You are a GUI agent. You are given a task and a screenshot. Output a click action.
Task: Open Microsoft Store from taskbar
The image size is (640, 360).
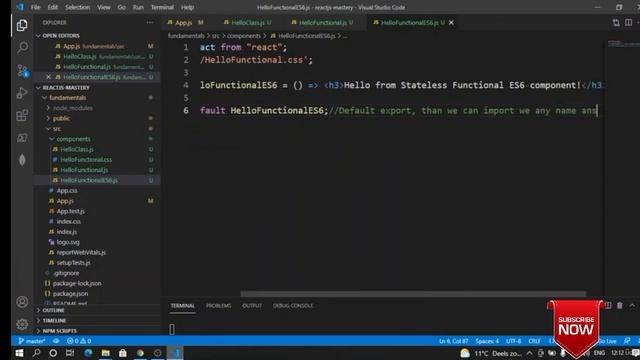point(122,353)
